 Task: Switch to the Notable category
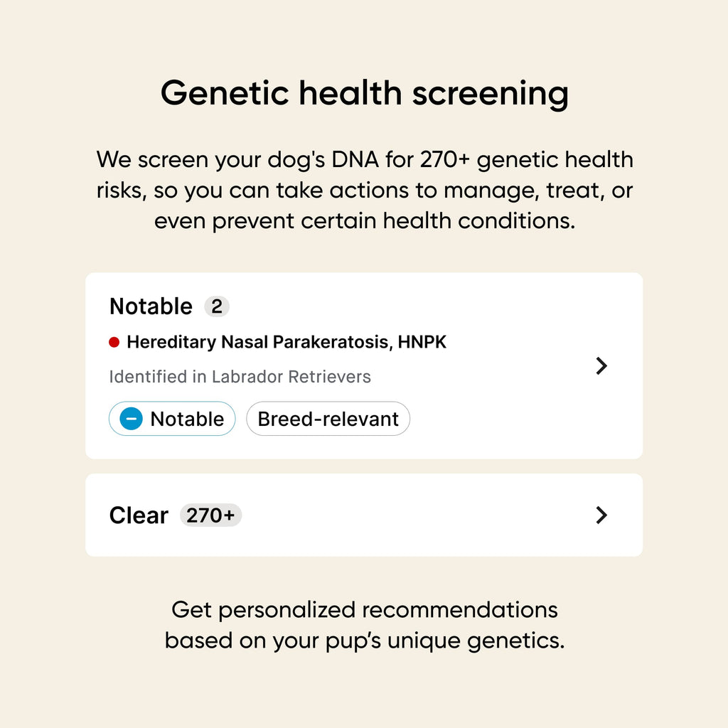(x=151, y=306)
